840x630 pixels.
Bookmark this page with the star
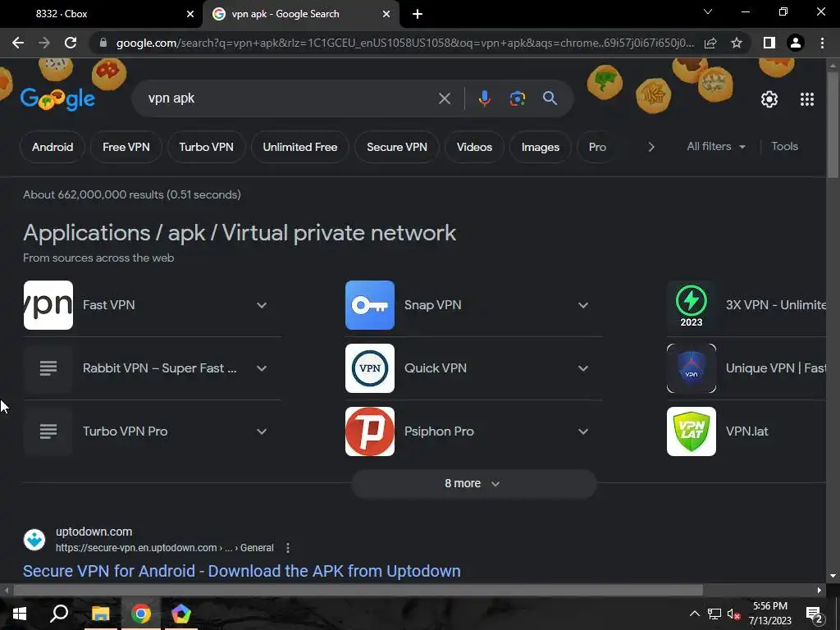pos(737,43)
